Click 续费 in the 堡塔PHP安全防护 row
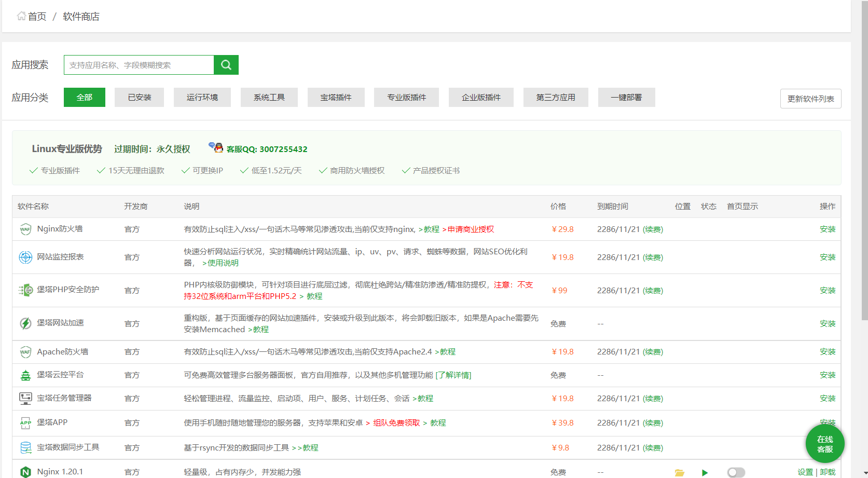Screen dimensions: 868x478 click(x=653, y=290)
